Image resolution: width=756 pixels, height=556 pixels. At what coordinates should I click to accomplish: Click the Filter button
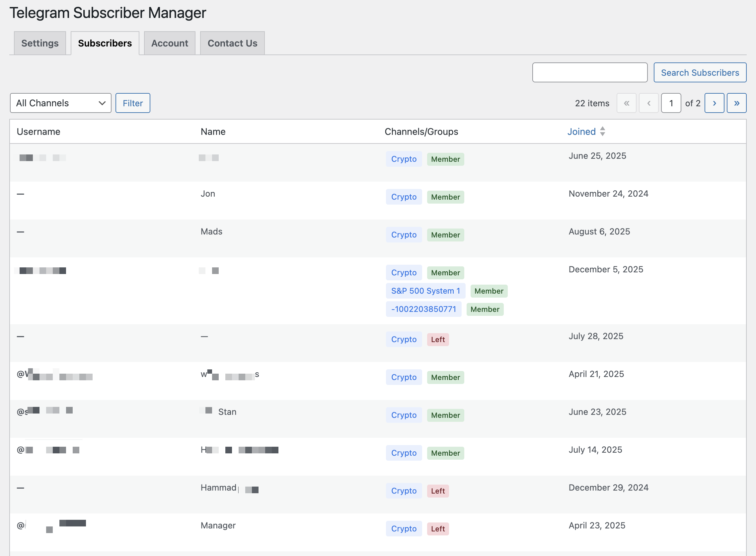pyautogui.click(x=133, y=103)
